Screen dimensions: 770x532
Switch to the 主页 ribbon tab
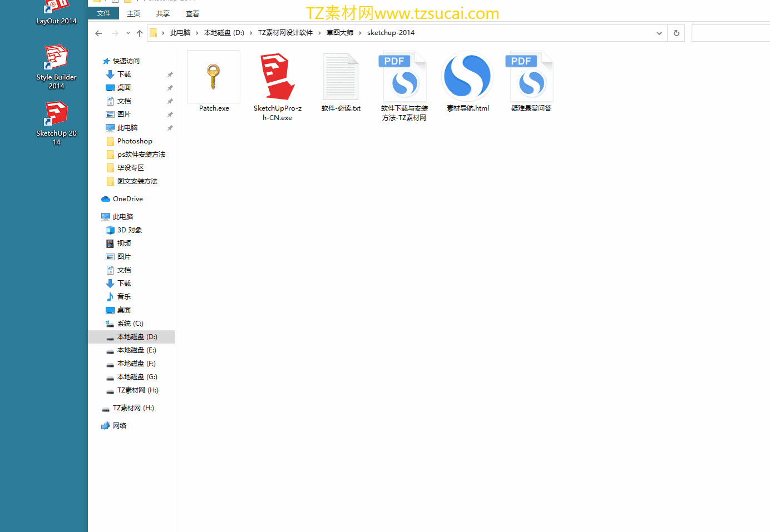pyautogui.click(x=134, y=13)
